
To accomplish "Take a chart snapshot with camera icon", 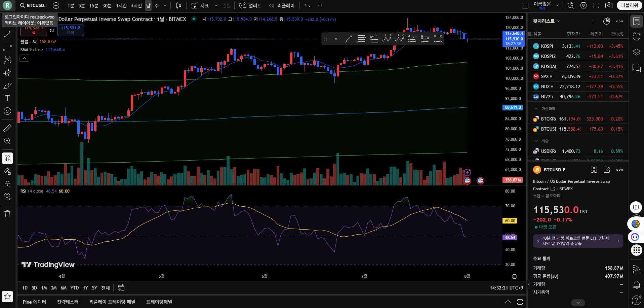I will coord(609,5).
